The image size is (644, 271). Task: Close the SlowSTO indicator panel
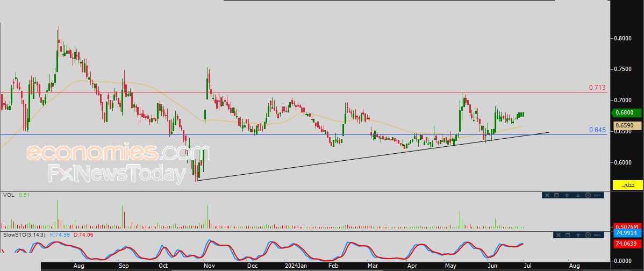pos(557,235)
